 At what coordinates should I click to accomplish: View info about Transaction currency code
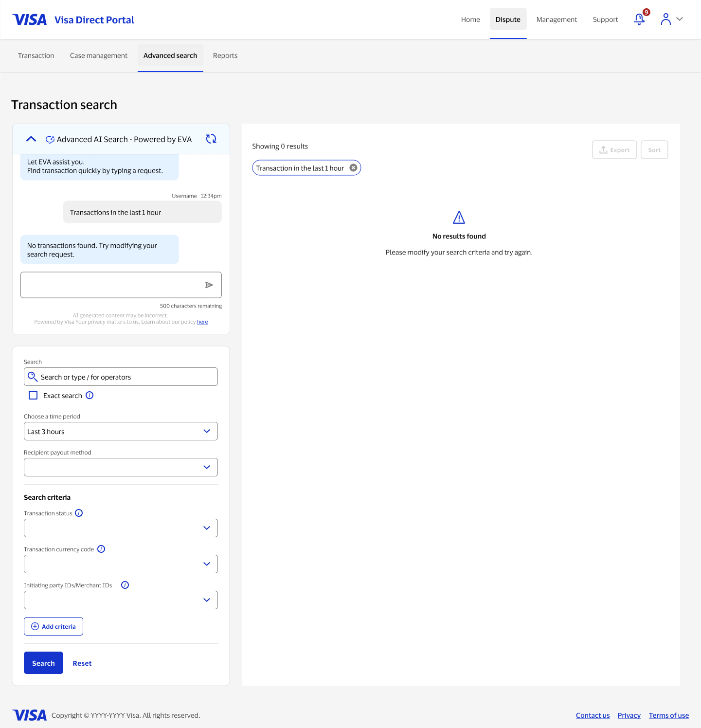click(x=101, y=548)
